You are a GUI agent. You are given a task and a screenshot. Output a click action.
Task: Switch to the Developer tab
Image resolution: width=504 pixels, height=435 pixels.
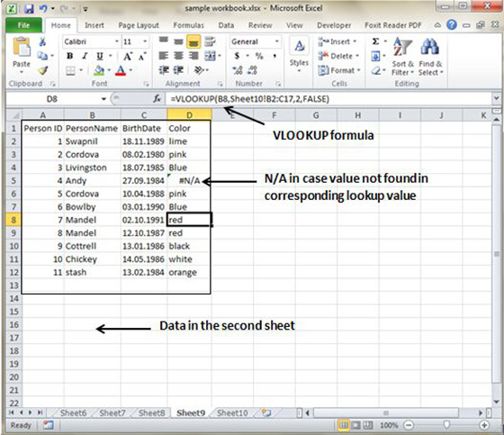[334, 25]
